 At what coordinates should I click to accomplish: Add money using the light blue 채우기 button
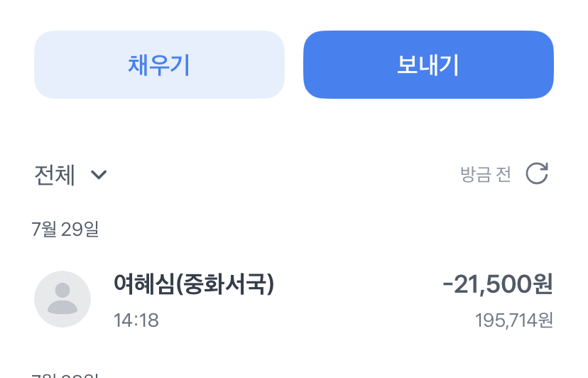[x=159, y=65]
